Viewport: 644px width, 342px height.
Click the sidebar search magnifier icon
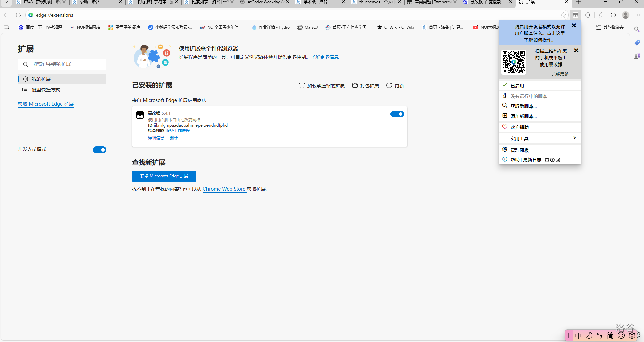point(637,29)
